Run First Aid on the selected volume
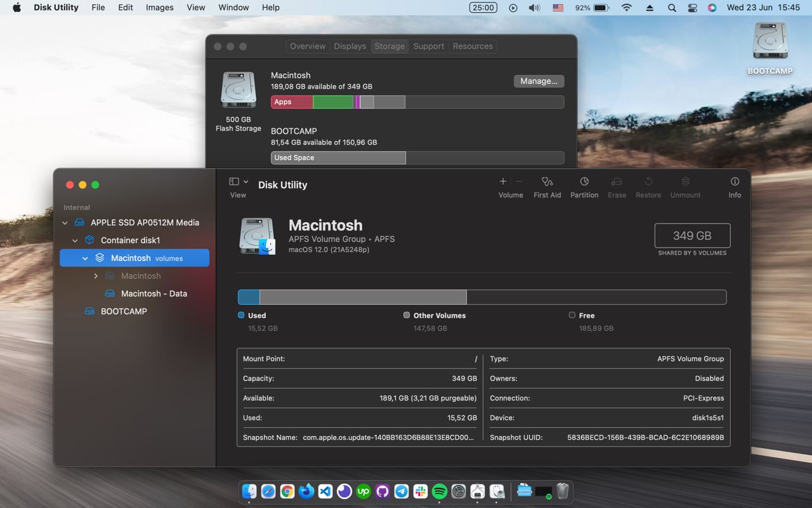This screenshot has height=508, width=812. pos(547,182)
